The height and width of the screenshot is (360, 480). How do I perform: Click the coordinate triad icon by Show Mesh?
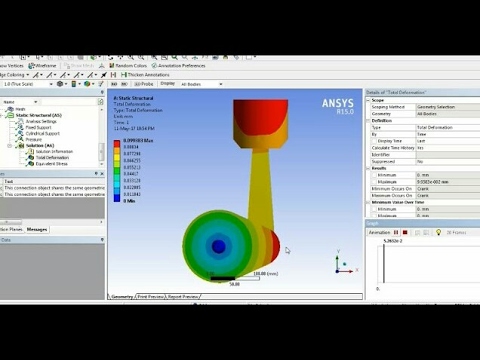(x=102, y=66)
